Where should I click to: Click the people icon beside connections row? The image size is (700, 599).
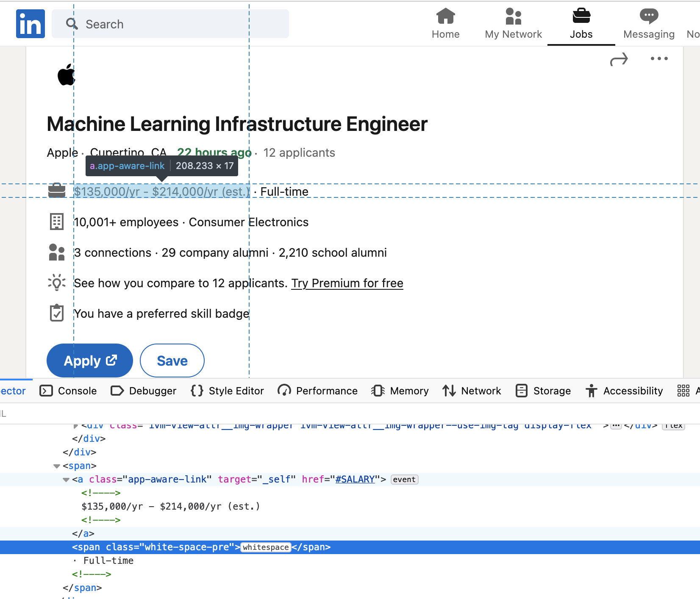click(57, 252)
